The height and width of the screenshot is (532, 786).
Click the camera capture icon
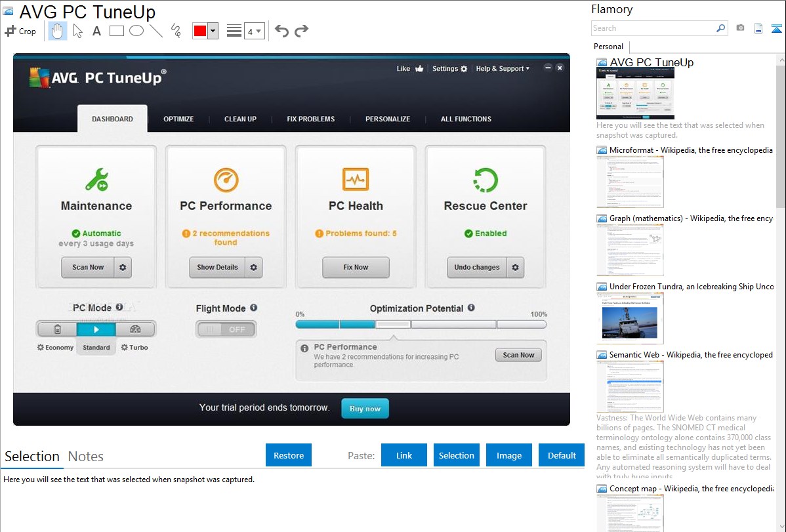click(740, 28)
